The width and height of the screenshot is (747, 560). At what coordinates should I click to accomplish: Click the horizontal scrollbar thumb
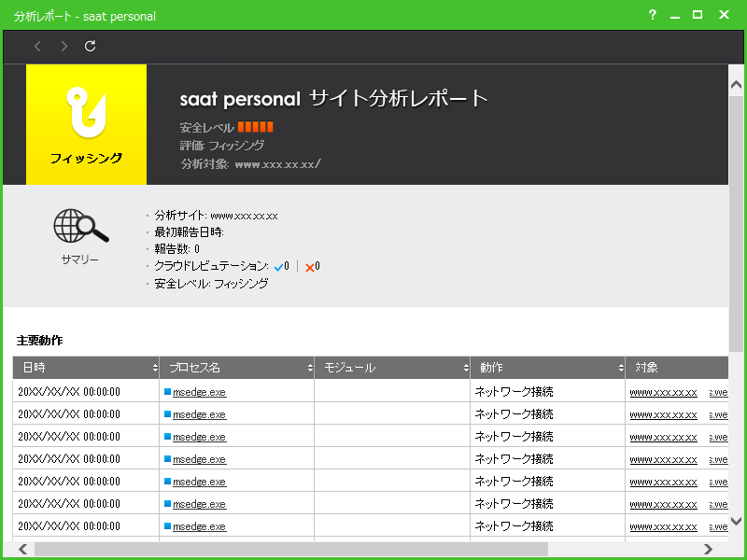click(x=291, y=549)
